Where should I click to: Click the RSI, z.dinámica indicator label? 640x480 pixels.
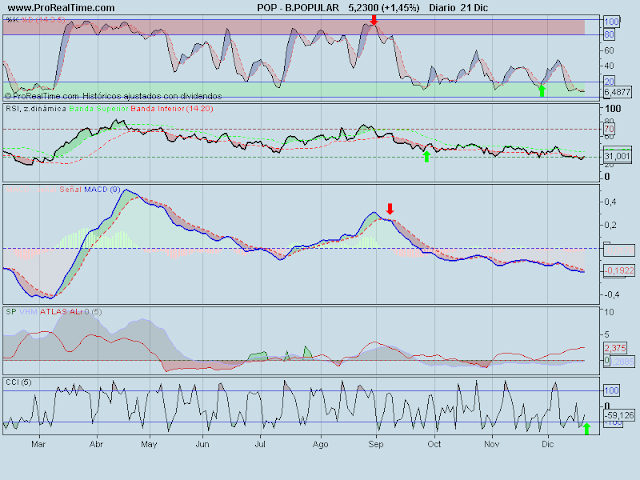[x=36, y=109]
